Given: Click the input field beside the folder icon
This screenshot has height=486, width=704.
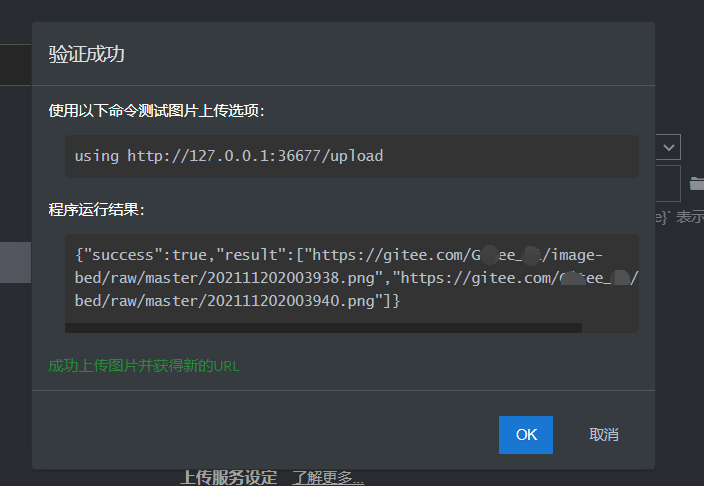Looking at the screenshot, I should [x=669, y=183].
